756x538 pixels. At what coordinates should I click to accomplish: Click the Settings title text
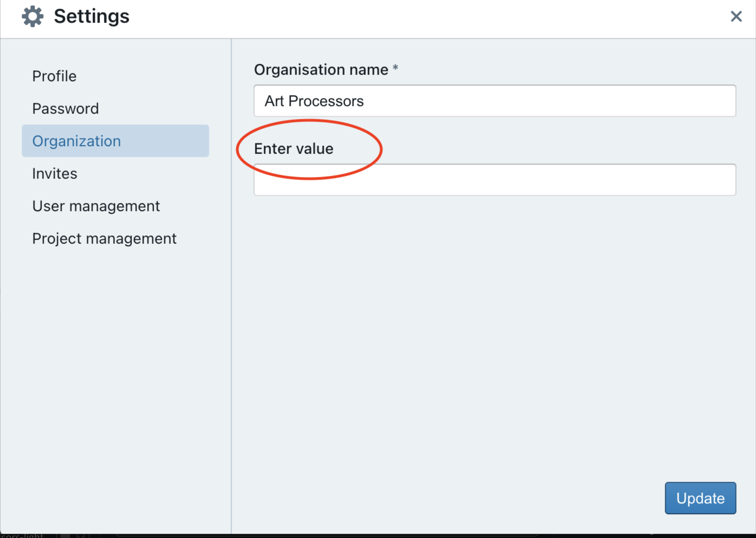point(91,16)
